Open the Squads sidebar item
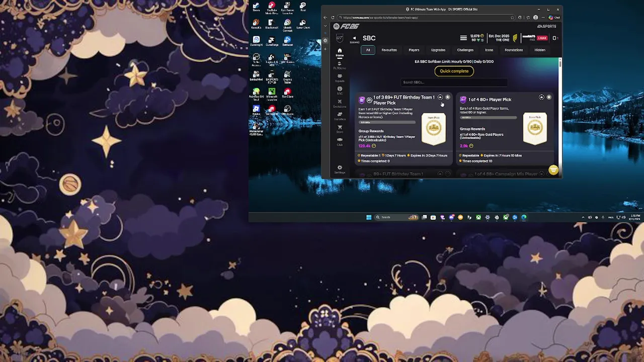This screenshot has height=362, width=644. click(x=340, y=78)
